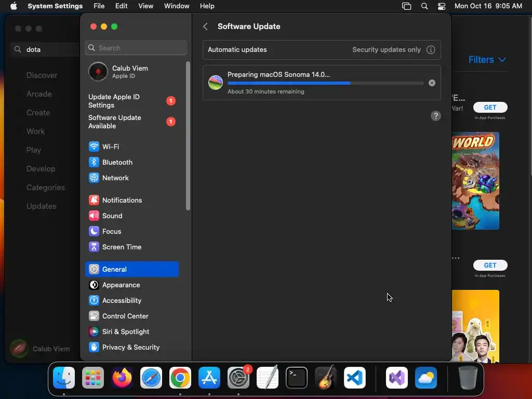Image resolution: width=532 pixels, height=399 pixels.
Task: Open Appearance settings in sidebar
Action: pos(132,285)
